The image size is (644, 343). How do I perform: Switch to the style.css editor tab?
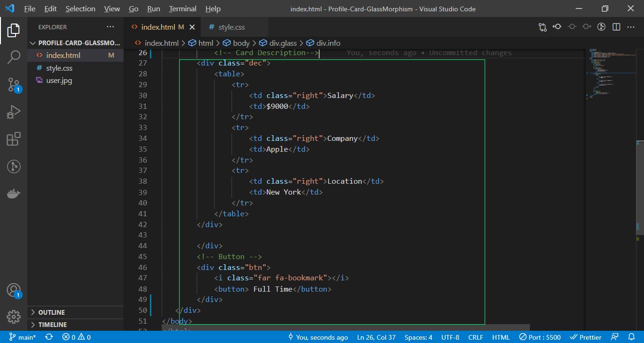point(234,27)
